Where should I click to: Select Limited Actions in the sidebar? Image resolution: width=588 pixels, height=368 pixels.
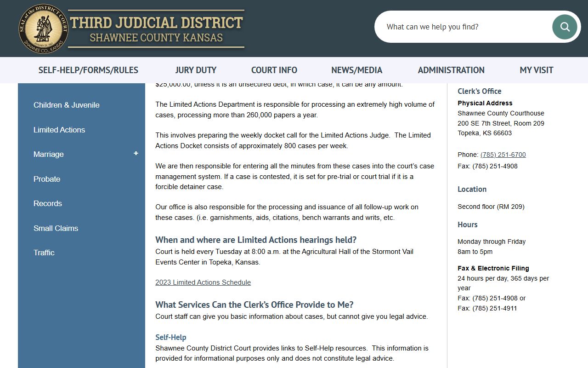coord(59,130)
